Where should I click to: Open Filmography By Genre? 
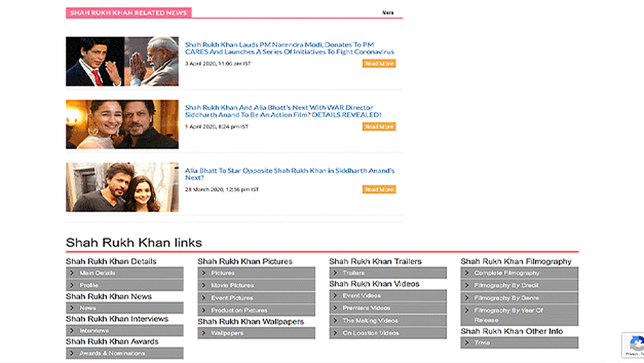520,298
